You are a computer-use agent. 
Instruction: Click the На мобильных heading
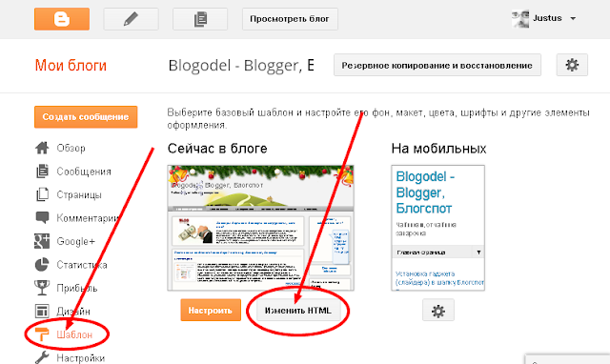(x=438, y=149)
